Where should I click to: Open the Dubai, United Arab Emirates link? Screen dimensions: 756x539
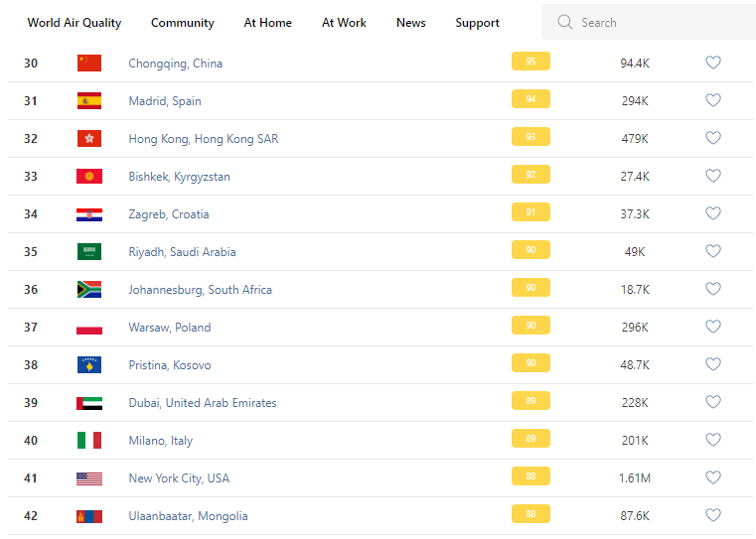coord(203,403)
